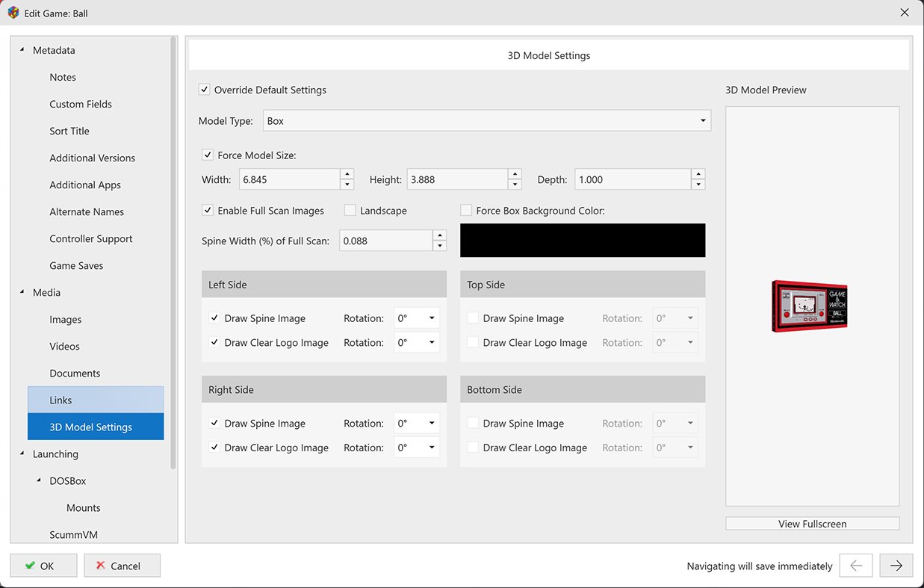
Task: Click the Cancel button
Action: (x=123, y=566)
